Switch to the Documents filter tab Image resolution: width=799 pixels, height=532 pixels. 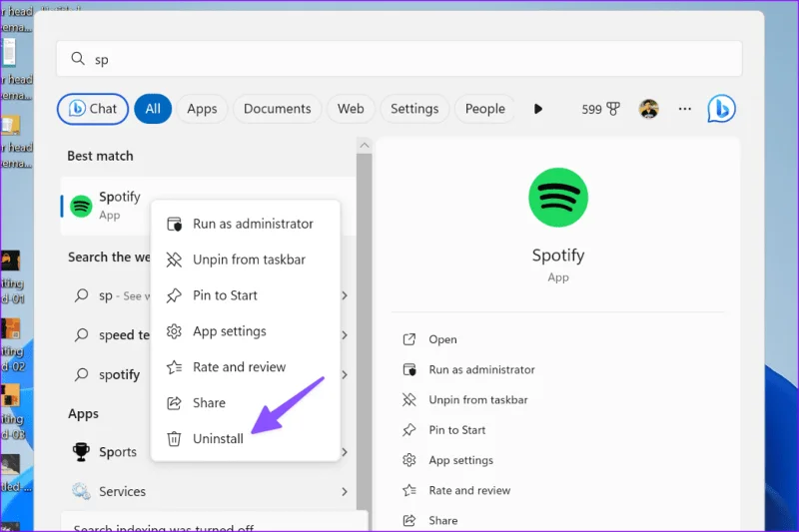click(x=278, y=109)
